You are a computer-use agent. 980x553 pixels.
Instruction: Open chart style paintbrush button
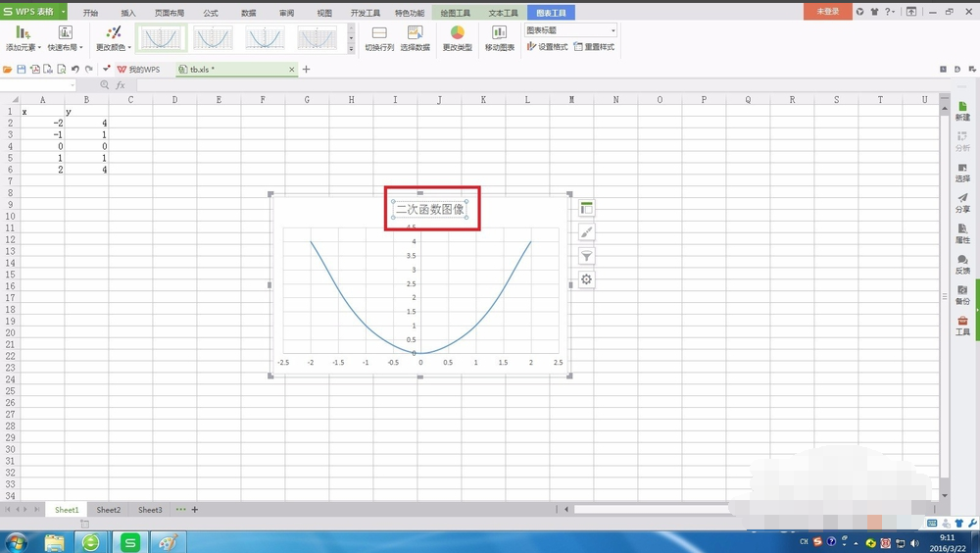(x=586, y=232)
